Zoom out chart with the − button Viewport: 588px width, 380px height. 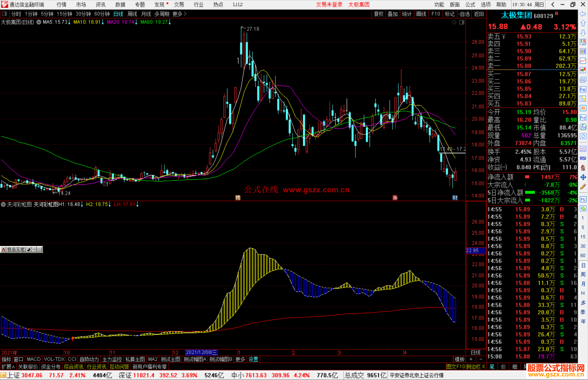pyautogui.click(x=481, y=360)
